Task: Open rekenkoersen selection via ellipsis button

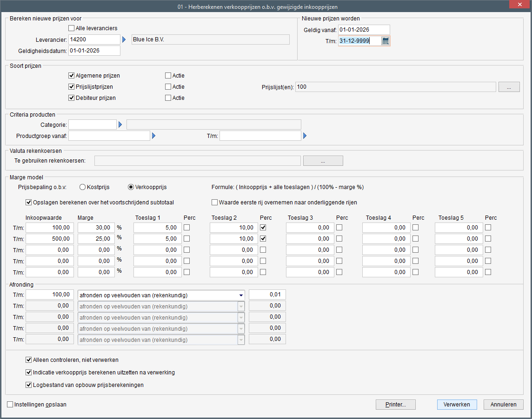Action: [x=323, y=161]
